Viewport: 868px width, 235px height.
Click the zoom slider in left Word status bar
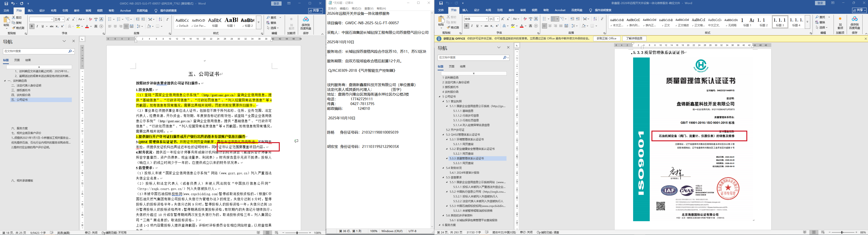pyautogui.click(x=297, y=233)
